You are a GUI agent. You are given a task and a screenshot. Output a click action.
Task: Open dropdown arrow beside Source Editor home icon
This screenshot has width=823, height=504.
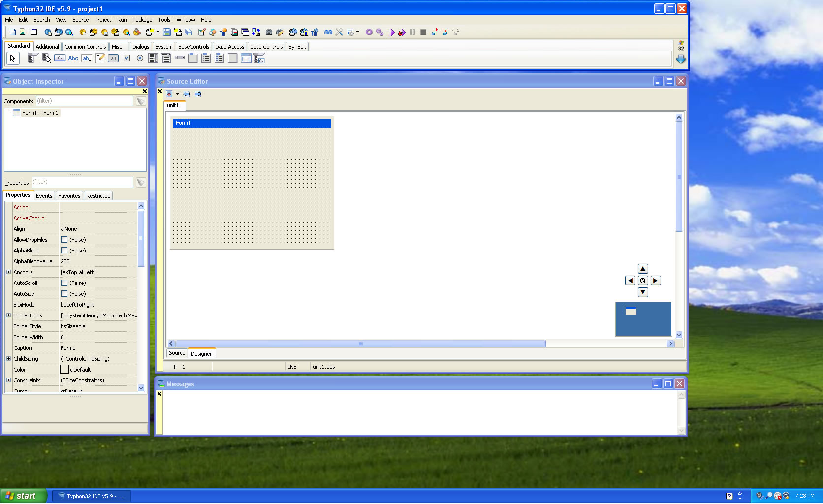(x=177, y=94)
